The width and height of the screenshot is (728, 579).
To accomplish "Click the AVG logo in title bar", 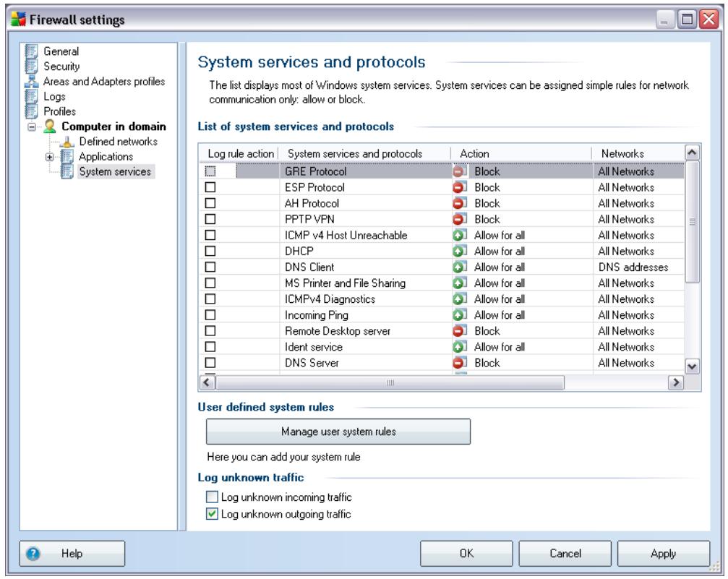I will pyautogui.click(x=19, y=19).
